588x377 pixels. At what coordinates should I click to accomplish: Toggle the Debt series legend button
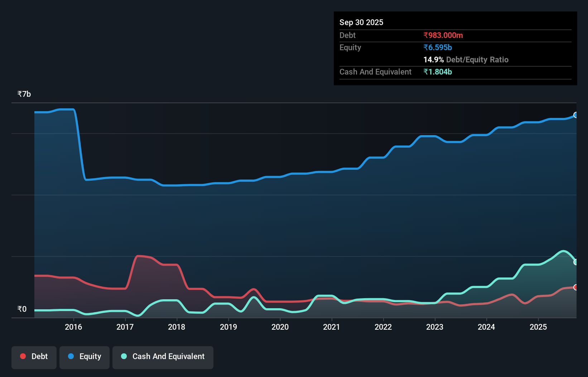34,357
